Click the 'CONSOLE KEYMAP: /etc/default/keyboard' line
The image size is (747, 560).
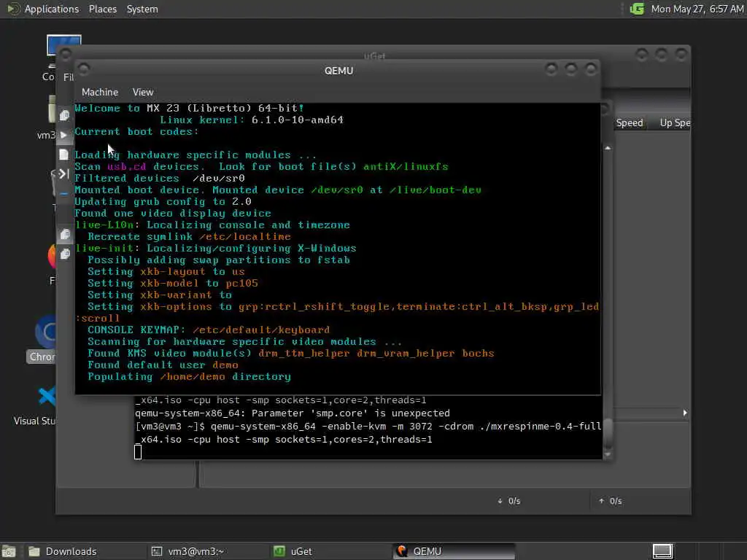coord(209,330)
